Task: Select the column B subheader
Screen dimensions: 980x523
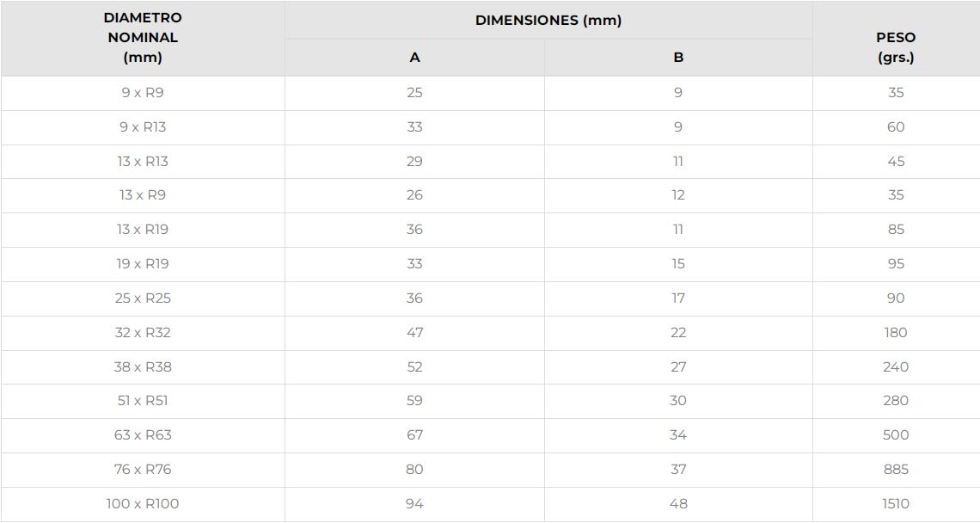Action: coord(678,58)
